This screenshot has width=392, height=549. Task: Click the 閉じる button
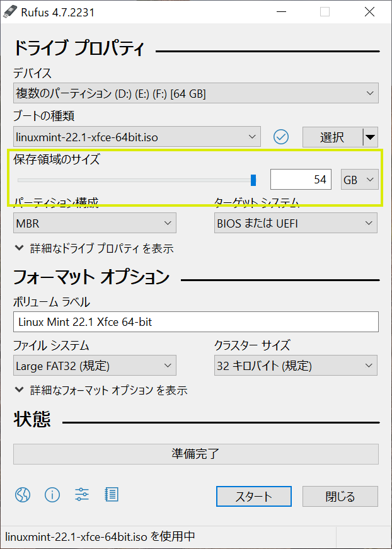340,496
